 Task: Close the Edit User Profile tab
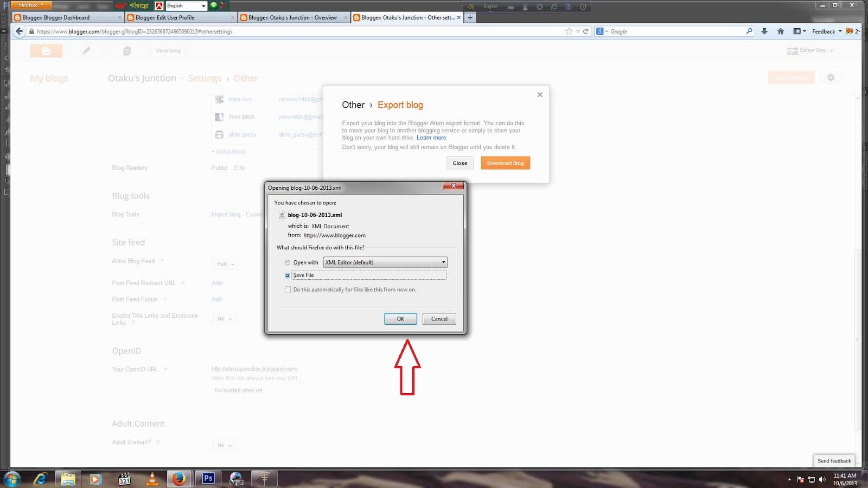233,18
